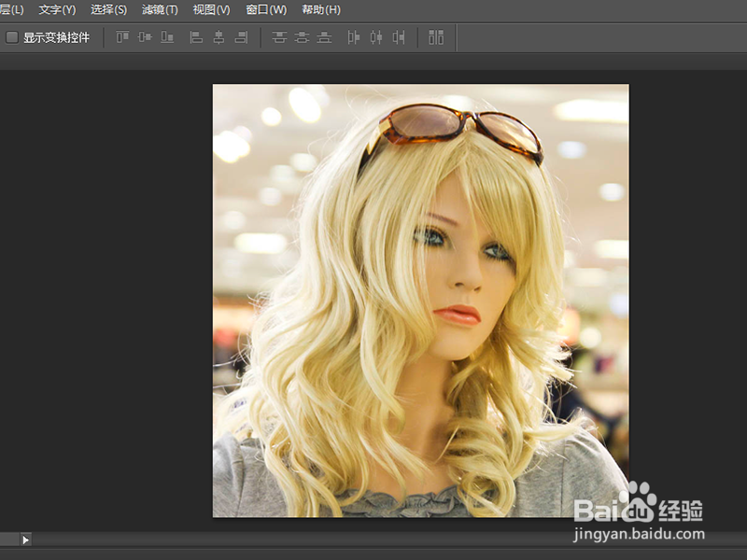This screenshot has height=560, width=747.
Task: Click the auto-align layers icon
Action: click(x=436, y=36)
